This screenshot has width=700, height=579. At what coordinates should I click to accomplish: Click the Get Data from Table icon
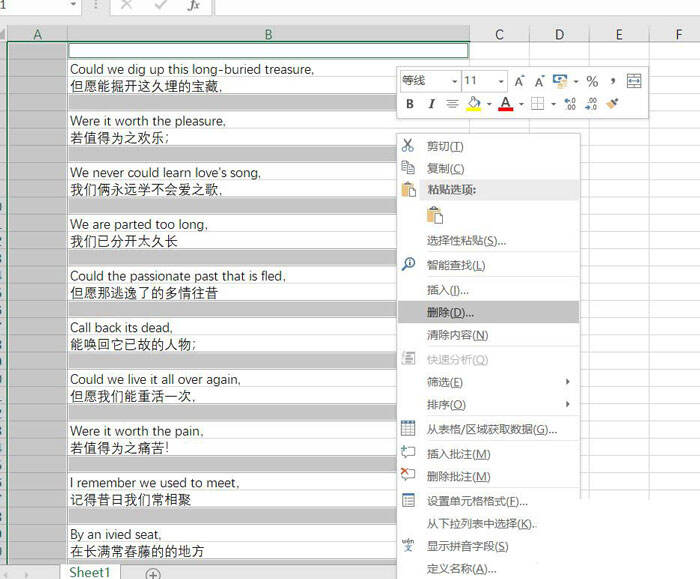pyautogui.click(x=408, y=428)
